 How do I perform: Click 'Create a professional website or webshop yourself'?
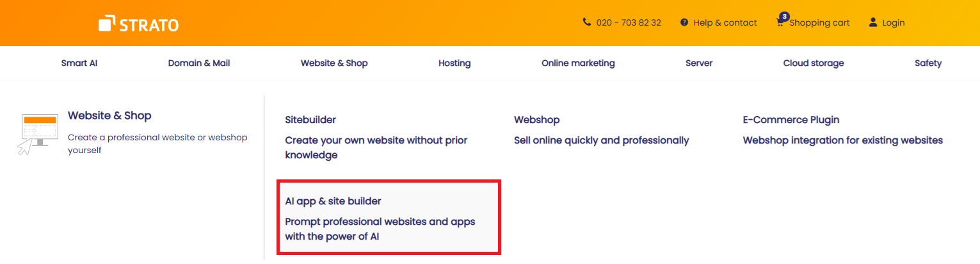click(x=157, y=144)
